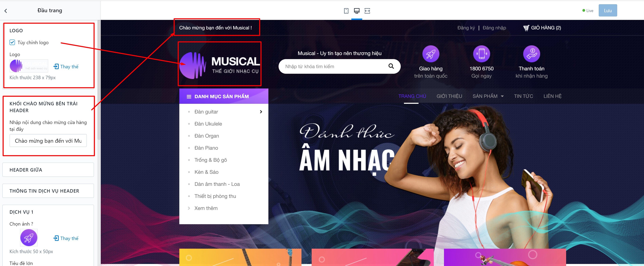Image resolution: width=644 pixels, height=266 pixels.
Task: Select Đàn Organ category
Action: [x=206, y=136]
